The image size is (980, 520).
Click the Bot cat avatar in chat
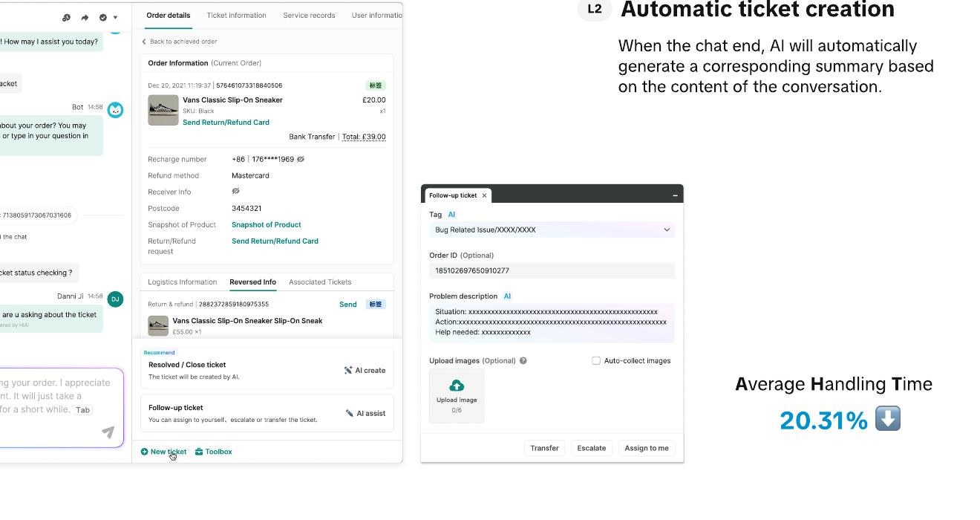point(115,110)
